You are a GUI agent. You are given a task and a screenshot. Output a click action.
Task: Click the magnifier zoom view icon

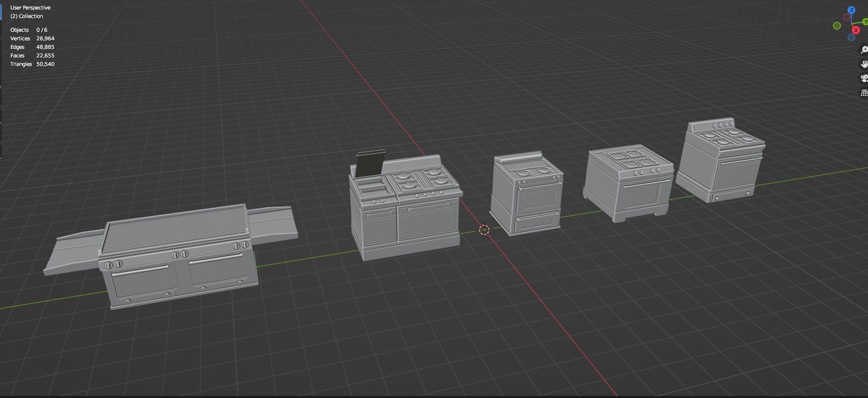864,50
